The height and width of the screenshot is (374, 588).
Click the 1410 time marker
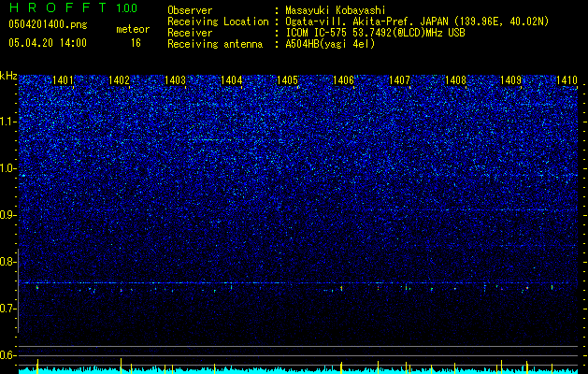click(x=567, y=79)
